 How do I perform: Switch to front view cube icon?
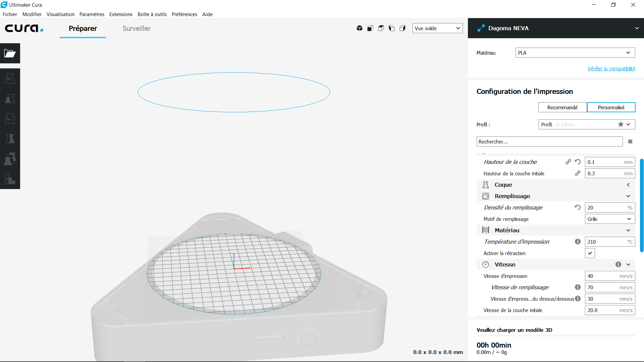tap(370, 28)
